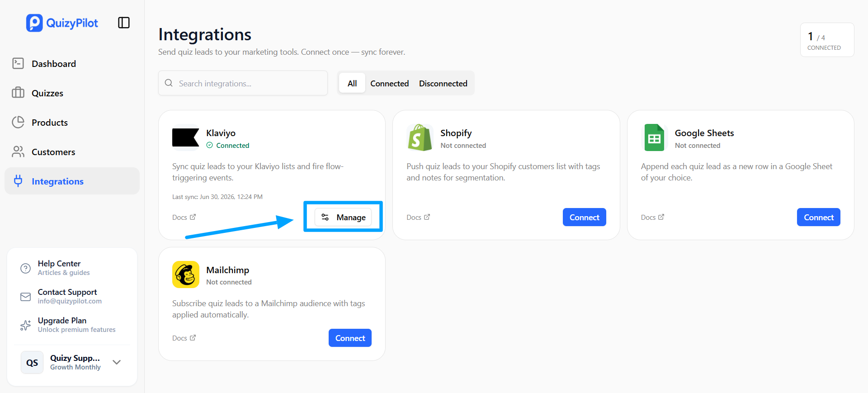Click the search magnifier icon

pos(169,83)
